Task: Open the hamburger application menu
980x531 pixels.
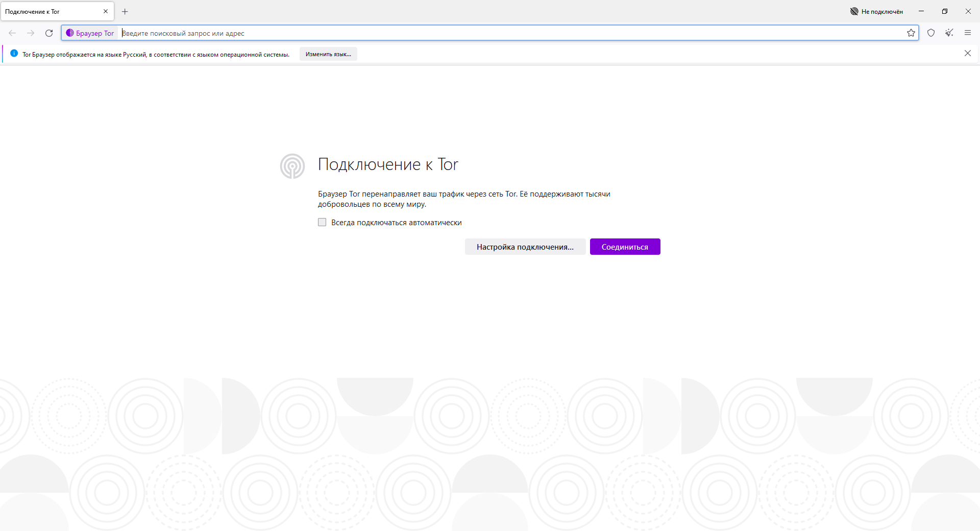Action: tap(968, 33)
